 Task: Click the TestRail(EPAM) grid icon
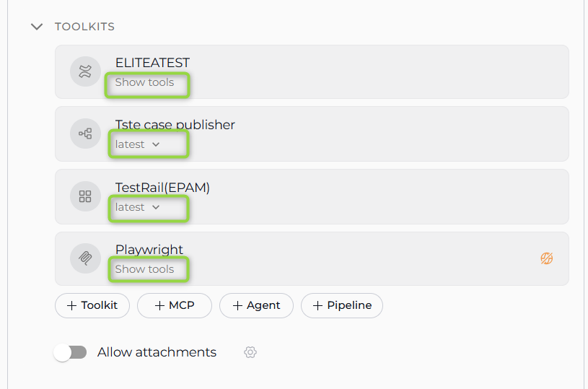85,196
